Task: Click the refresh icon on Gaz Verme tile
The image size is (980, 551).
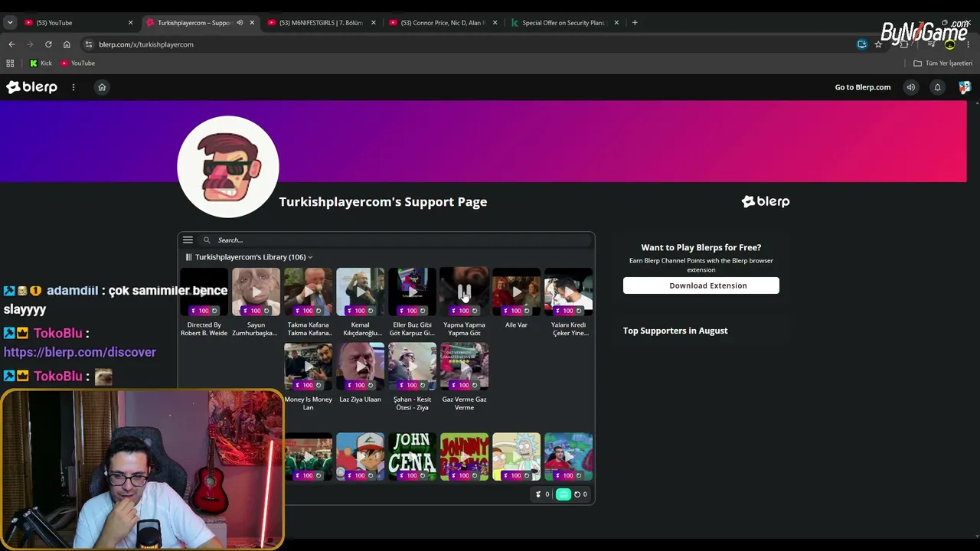Action: click(x=475, y=386)
